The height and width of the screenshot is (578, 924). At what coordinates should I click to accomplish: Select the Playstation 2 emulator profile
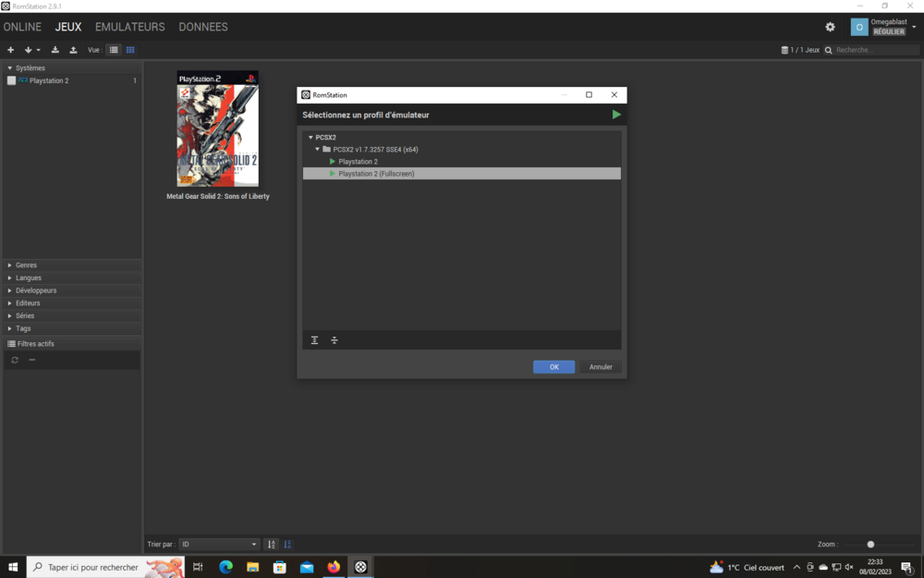(x=359, y=162)
